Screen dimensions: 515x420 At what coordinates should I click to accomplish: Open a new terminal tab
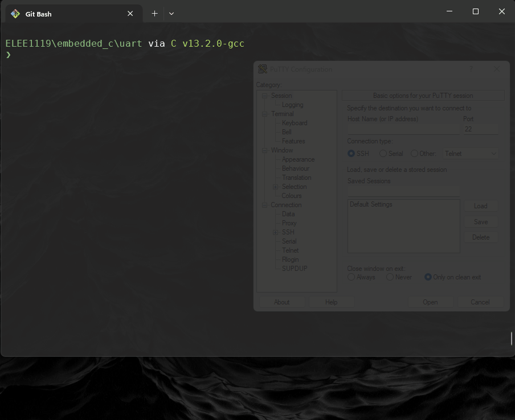pos(154,14)
